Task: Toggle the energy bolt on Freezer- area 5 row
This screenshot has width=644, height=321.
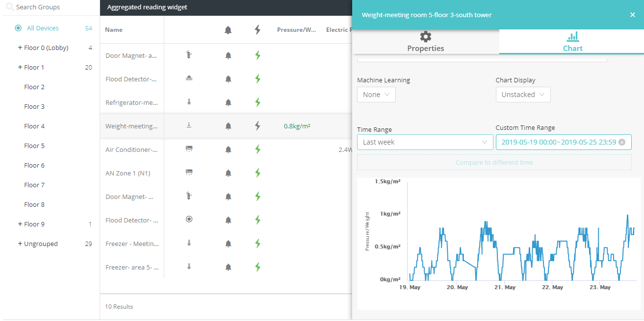Action: (258, 267)
